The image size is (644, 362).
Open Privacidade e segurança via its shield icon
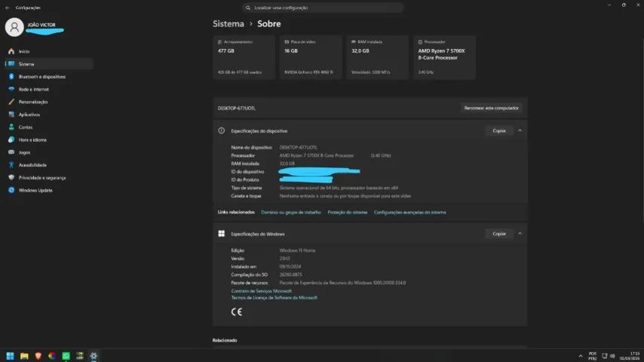(11, 177)
